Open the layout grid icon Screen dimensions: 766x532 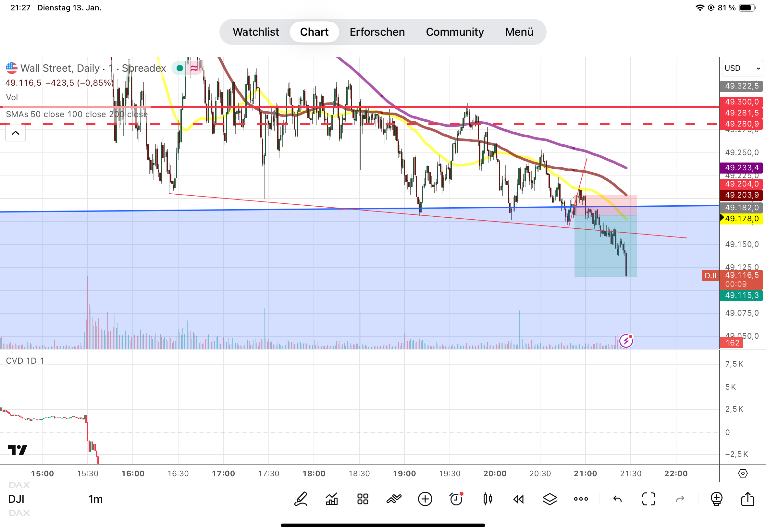(363, 499)
